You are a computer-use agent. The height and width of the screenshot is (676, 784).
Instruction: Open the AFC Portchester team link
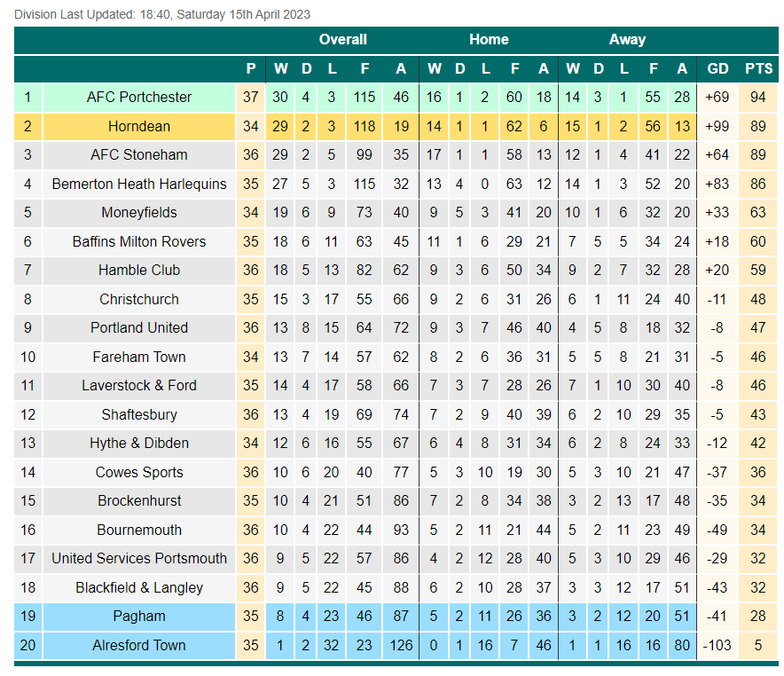[139, 97]
